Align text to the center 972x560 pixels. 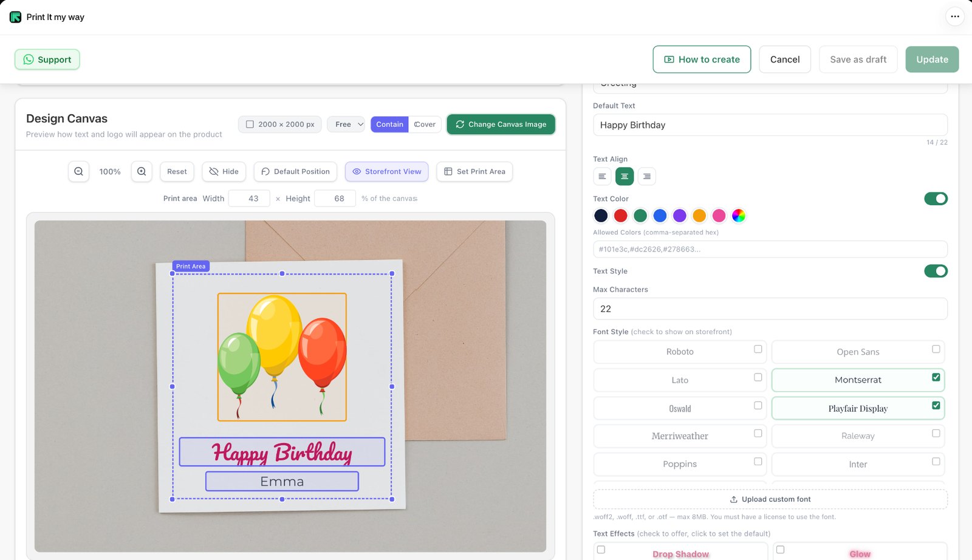tap(625, 177)
